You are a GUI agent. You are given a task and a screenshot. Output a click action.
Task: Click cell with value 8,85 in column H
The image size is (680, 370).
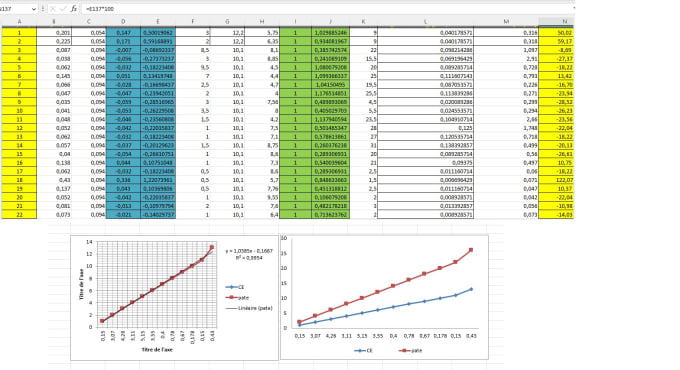pyautogui.click(x=262, y=59)
